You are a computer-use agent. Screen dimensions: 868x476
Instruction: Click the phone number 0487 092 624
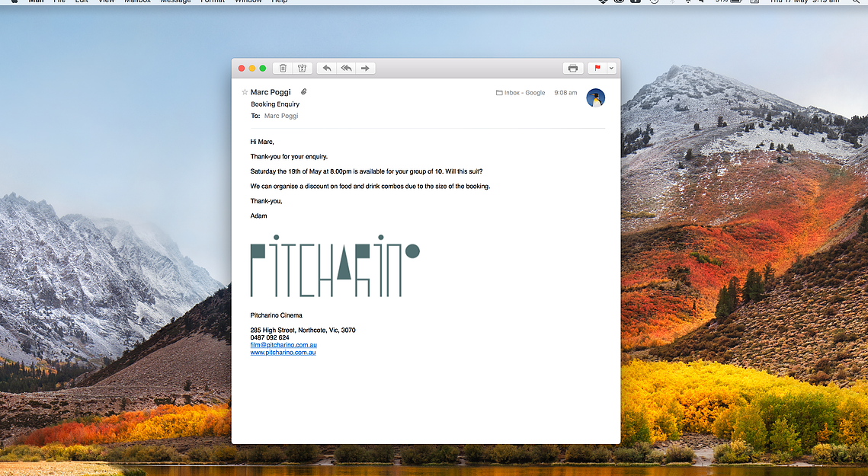point(270,337)
